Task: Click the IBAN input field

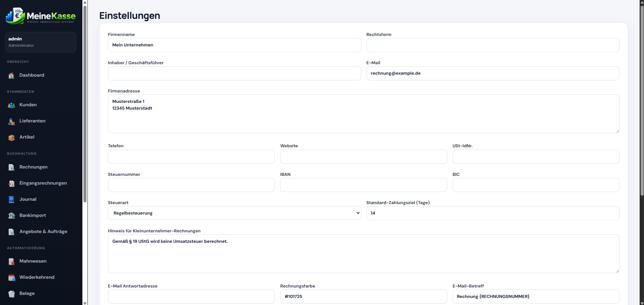Action: pyautogui.click(x=364, y=185)
